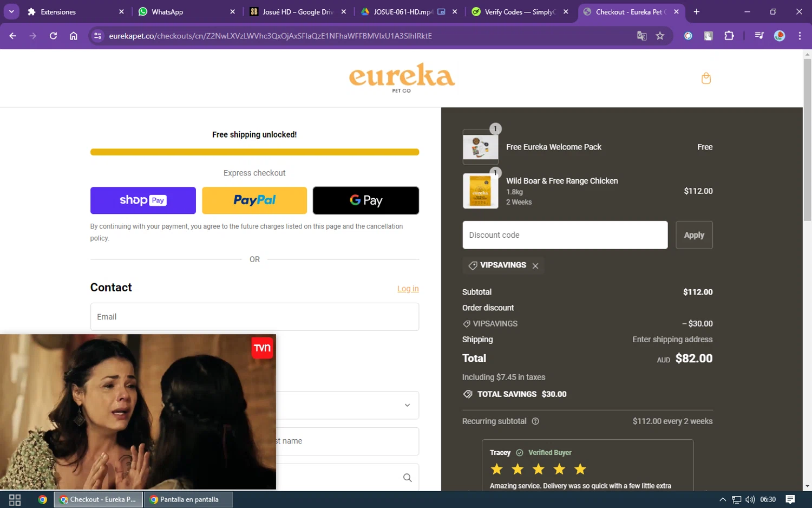Click the Eureka Pet Co logo
812x508 pixels.
click(402, 78)
